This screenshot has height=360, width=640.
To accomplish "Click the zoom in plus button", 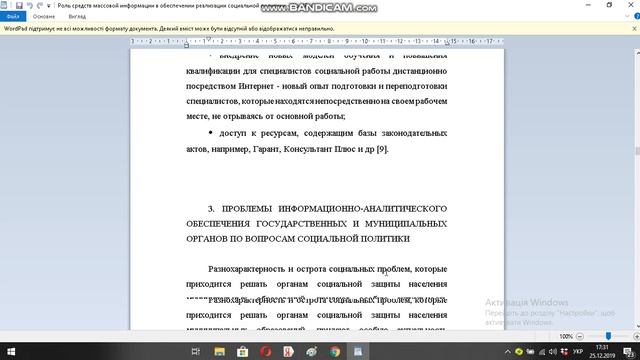I will [636, 336].
